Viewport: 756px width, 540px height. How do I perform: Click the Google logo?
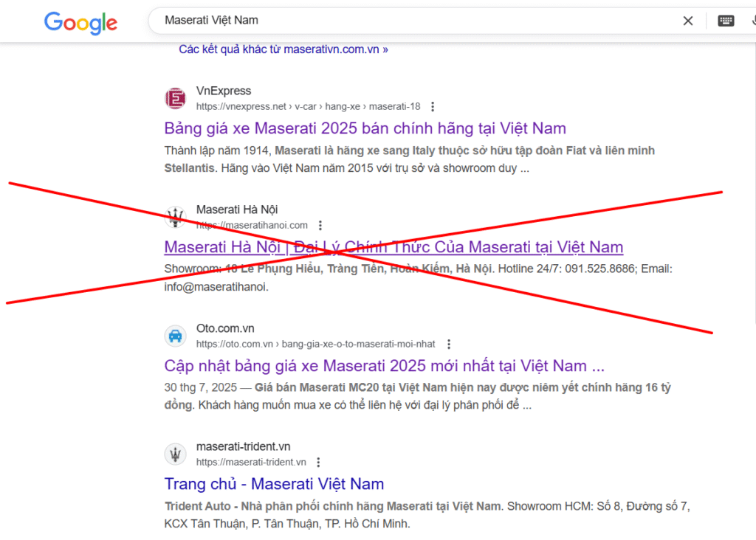pos(80,22)
